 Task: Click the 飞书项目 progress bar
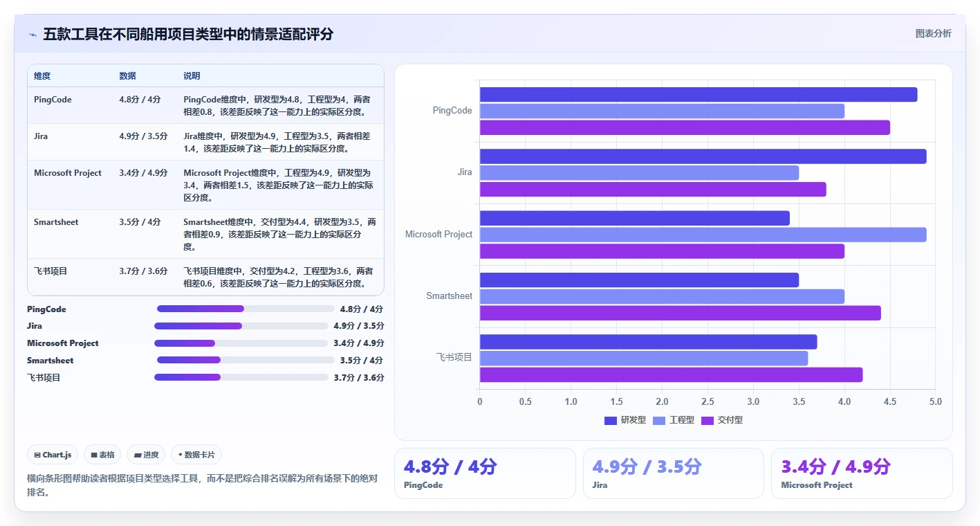click(x=241, y=377)
